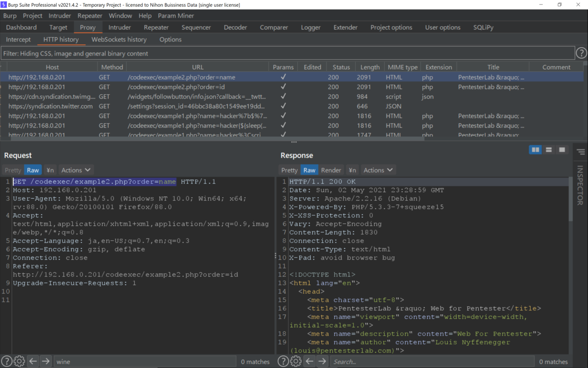This screenshot has width=588, height=368.
Task: Click the request search field containing 'wine'
Action: click(144, 362)
